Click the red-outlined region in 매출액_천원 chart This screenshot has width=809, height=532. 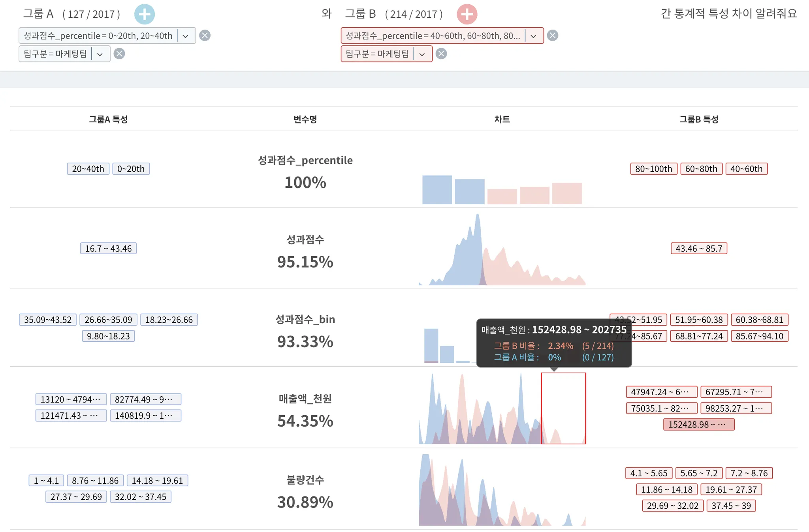click(x=563, y=408)
